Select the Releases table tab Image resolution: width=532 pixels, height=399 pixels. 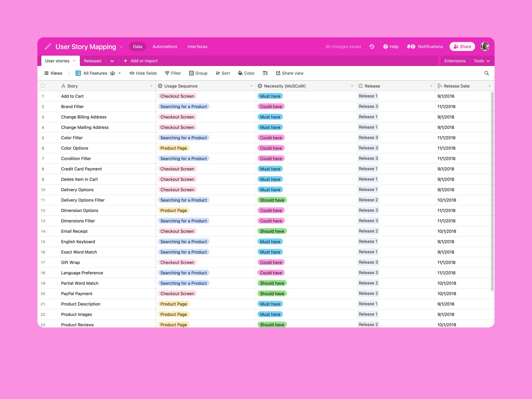coord(92,61)
